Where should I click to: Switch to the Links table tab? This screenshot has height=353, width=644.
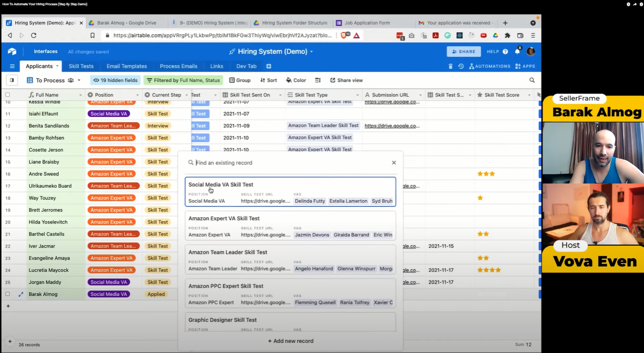(x=217, y=66)
